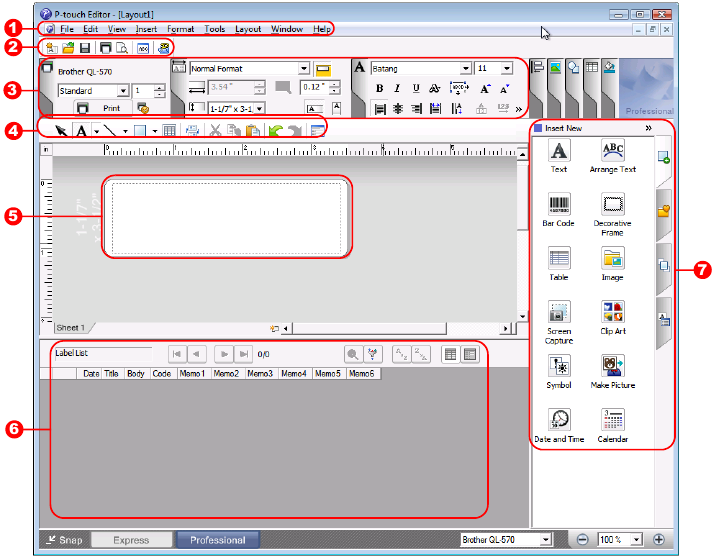Viewport: 714px width, 557px height.
Task: Center-align the text
Action: tap(398, 109)
